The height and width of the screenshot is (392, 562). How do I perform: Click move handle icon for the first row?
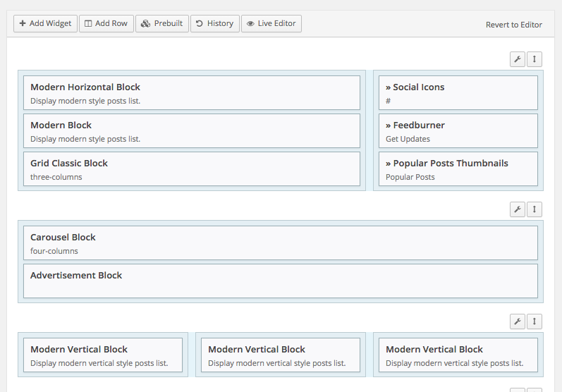(x=534, y=59)
